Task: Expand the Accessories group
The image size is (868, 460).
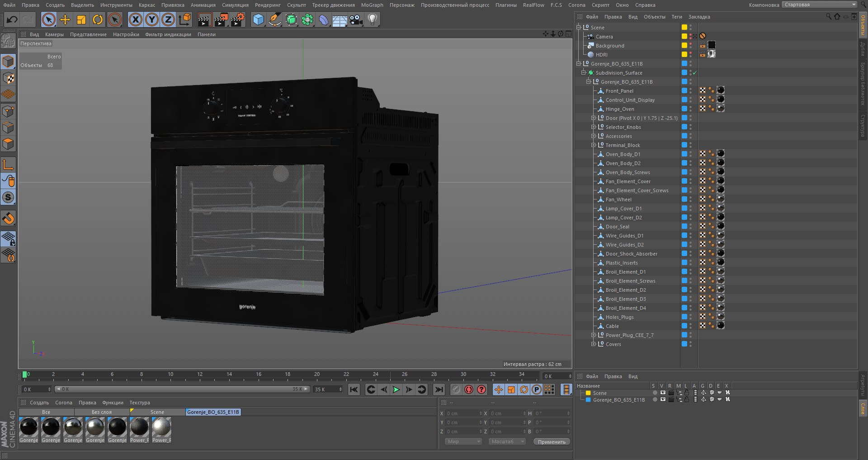Action: point(593,136)
